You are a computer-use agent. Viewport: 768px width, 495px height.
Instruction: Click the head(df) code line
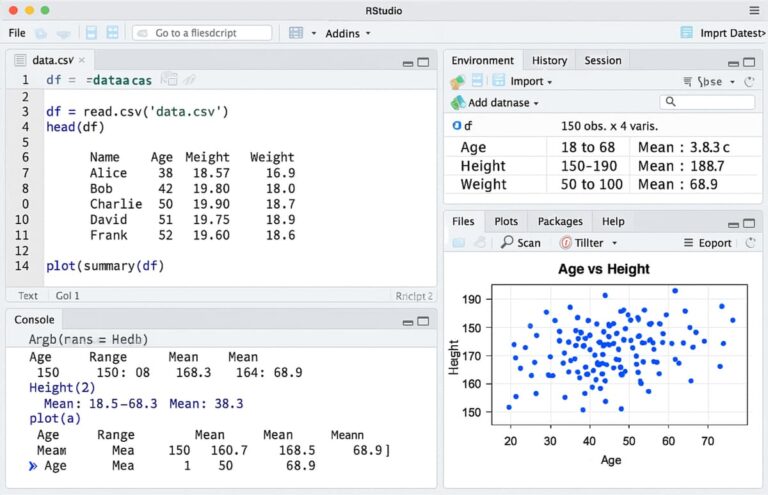click(75, 127)
